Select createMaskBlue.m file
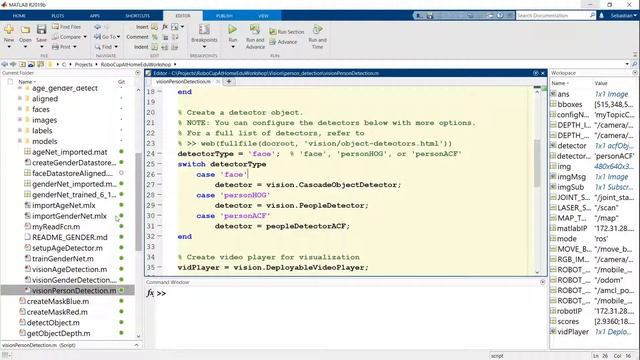Image resolution: width=640 pixels, height=360 pixels. coord(58,301)
